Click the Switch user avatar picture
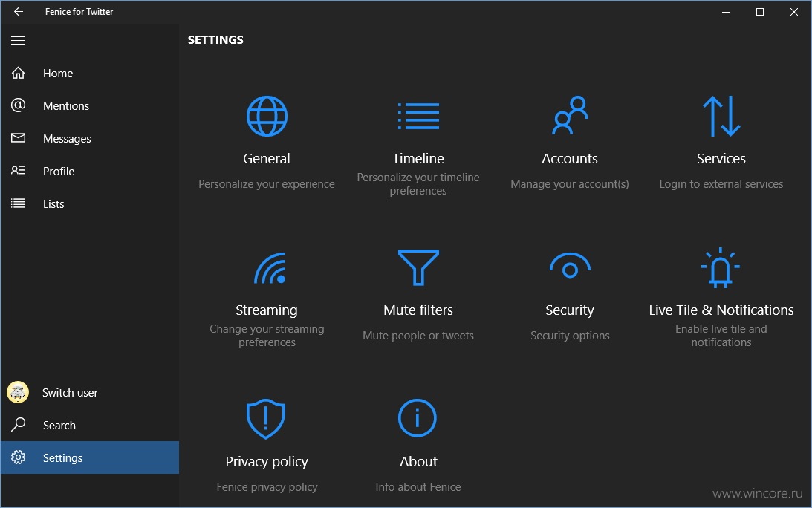 (18, 393)
